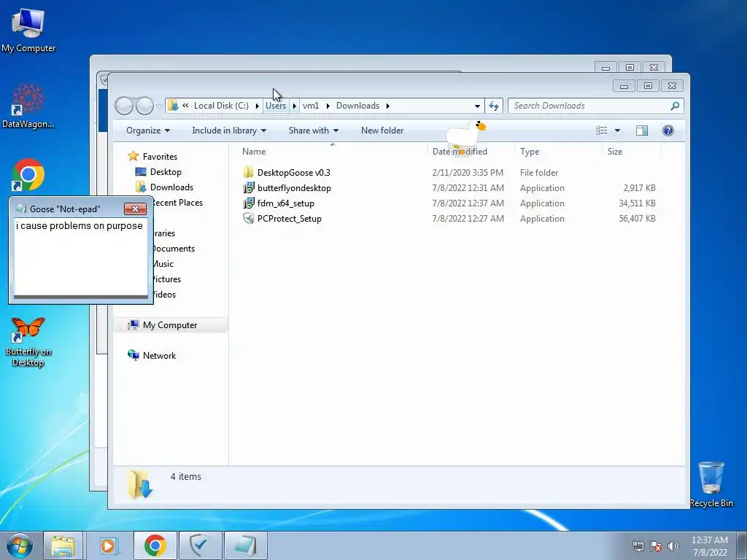Click the New folder button
Image resolution: width=747 pixels, height=560 pixels.
(x=382, y=131)
